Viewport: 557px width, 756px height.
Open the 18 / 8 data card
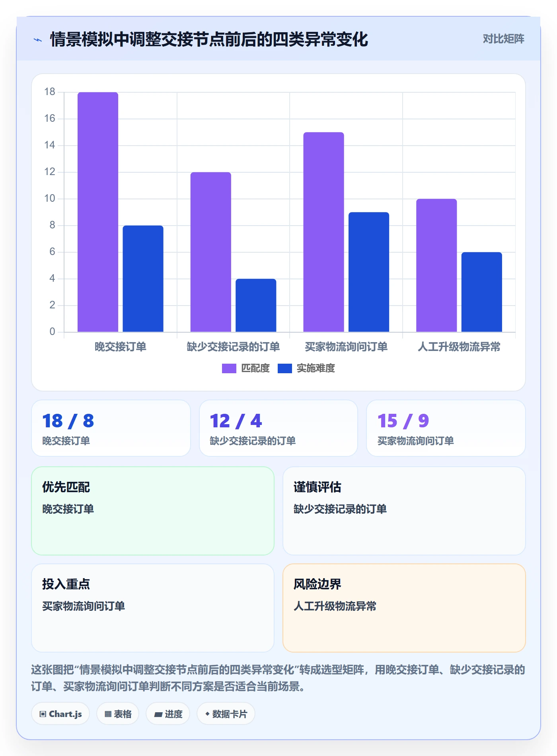pos(111,428)
